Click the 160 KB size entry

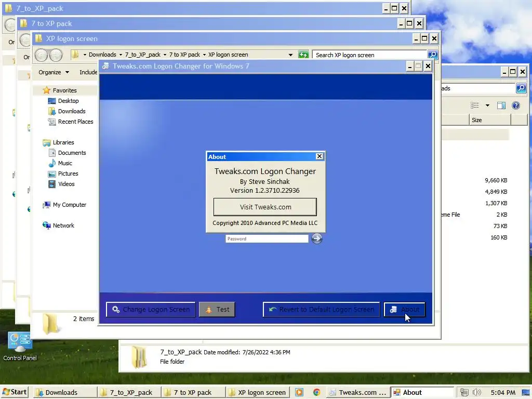[499, 237]
